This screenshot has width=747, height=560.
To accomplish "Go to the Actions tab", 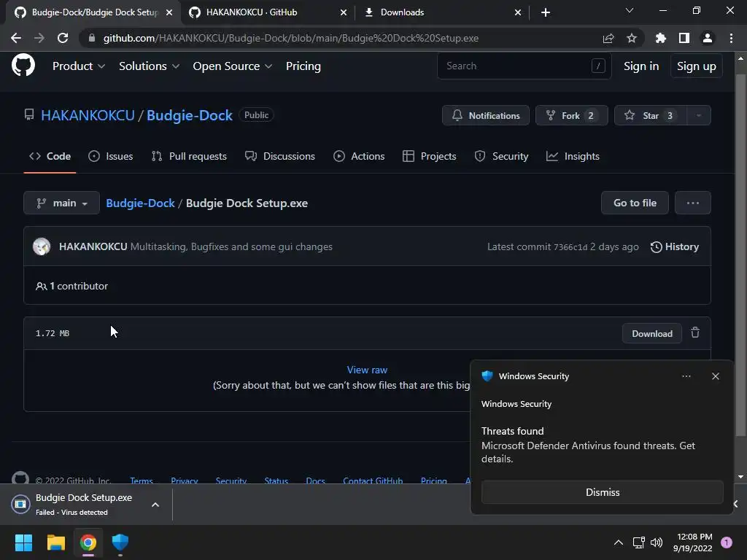I will (x=359, y=156).
